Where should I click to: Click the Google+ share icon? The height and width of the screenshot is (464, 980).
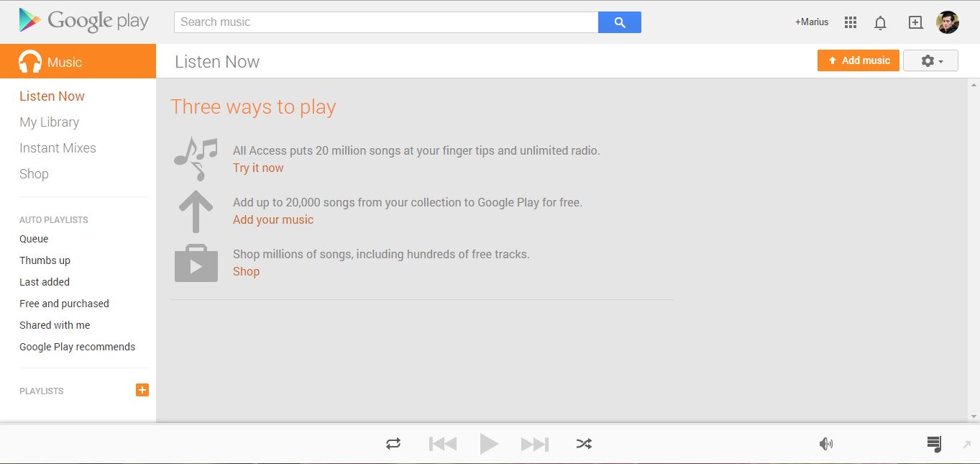click(915, 22)
